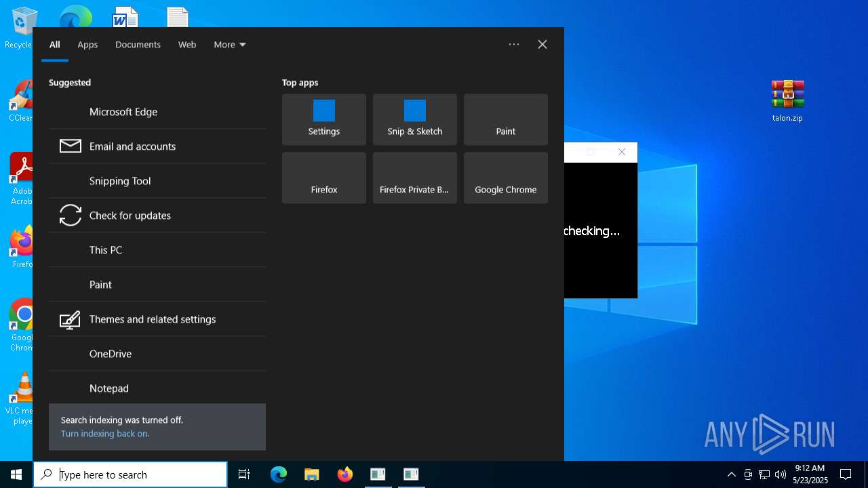Select OneDrive in Suggested list

click(157, 354)
